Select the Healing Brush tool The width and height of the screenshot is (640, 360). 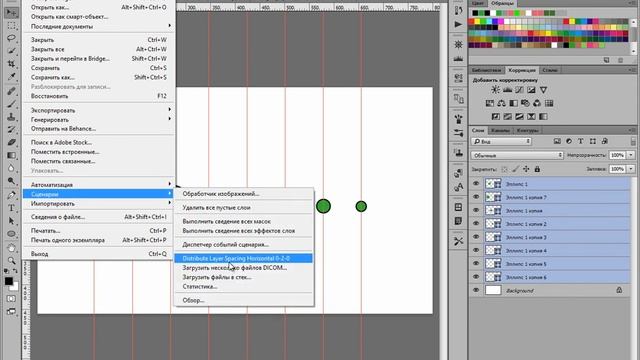point(11,91)
